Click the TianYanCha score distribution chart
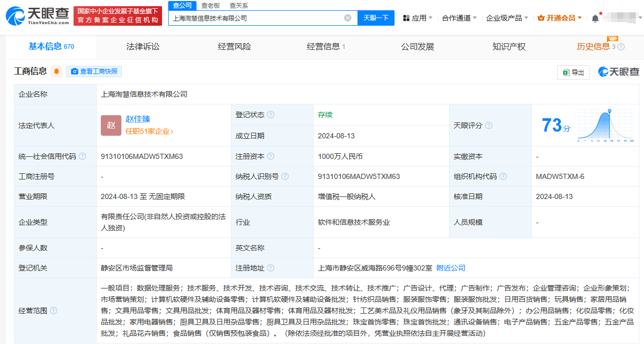 click(605, 125)
